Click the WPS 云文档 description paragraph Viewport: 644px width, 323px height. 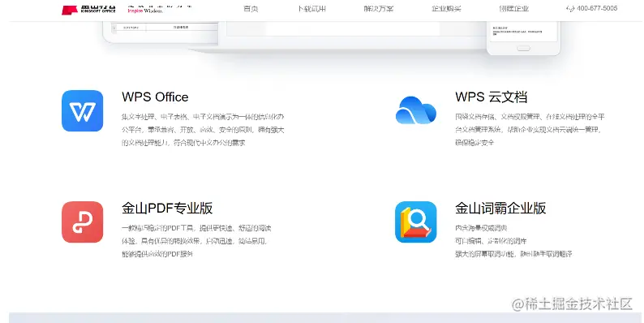[x=530, y=130]
